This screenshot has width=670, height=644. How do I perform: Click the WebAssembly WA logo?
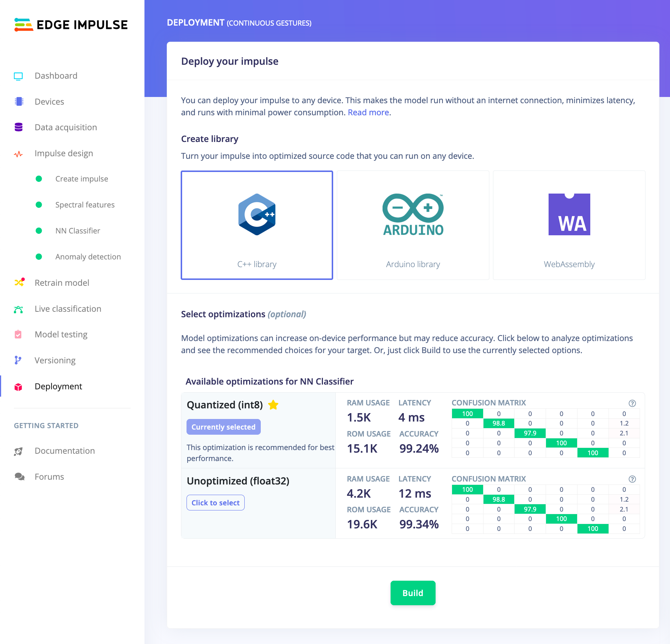click(x=569, y=214)
